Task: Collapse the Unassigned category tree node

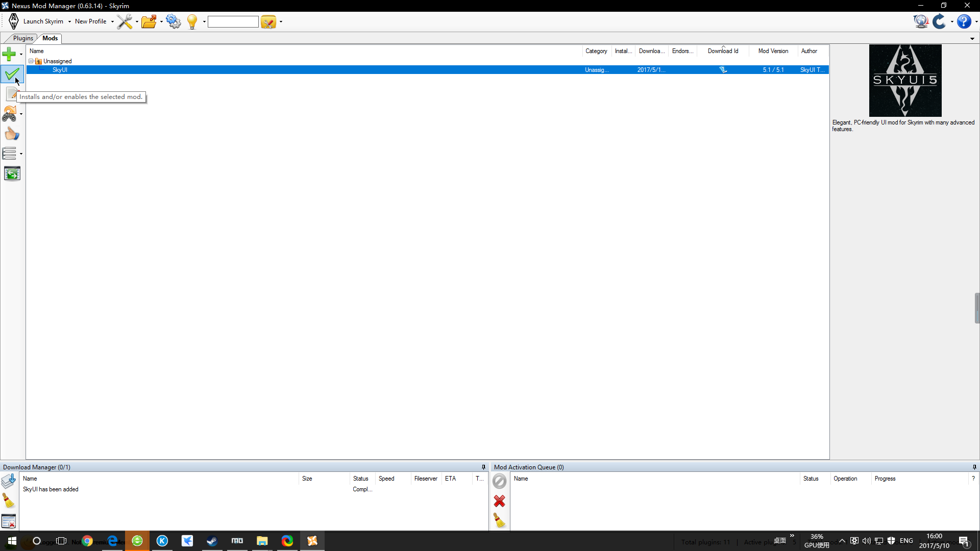Action: pos(31,61)
